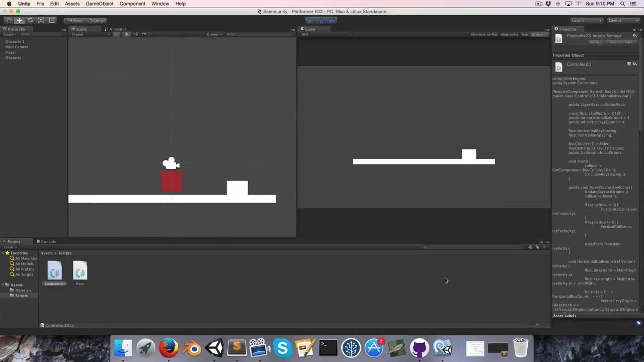Open the Component menu
The width and height of the screenshot is (644, 362).
click(x=132, y=4)
